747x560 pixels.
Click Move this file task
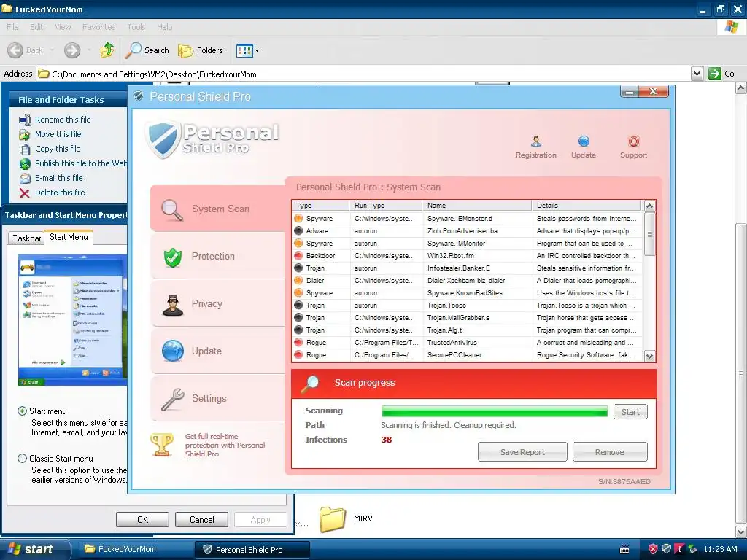click(x=58, y=134)
